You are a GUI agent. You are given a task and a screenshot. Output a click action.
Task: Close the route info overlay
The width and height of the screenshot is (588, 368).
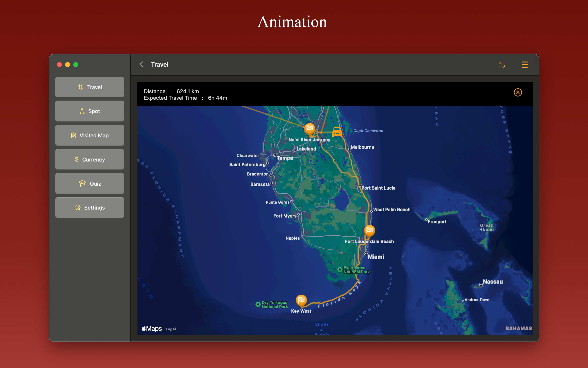(518, 92)
